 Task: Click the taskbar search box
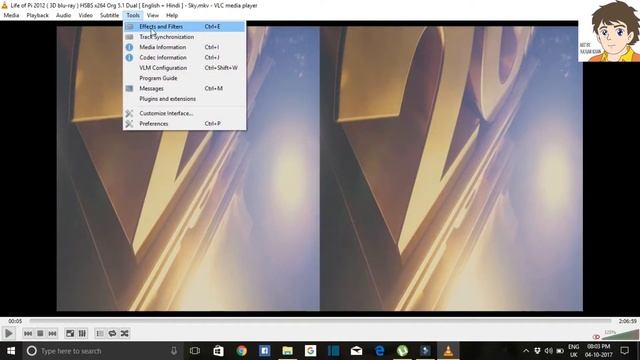102,351
